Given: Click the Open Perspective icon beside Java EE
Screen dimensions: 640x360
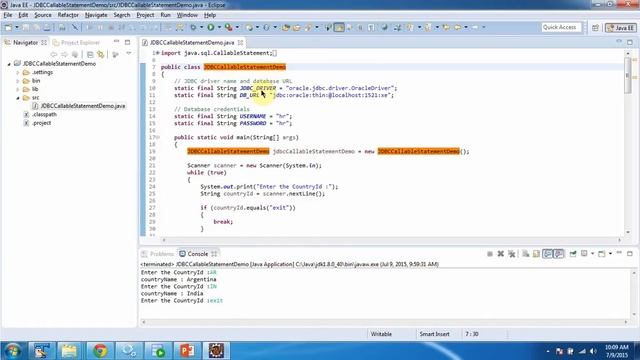Looking at the screenshot, I should tap(595, 28).
